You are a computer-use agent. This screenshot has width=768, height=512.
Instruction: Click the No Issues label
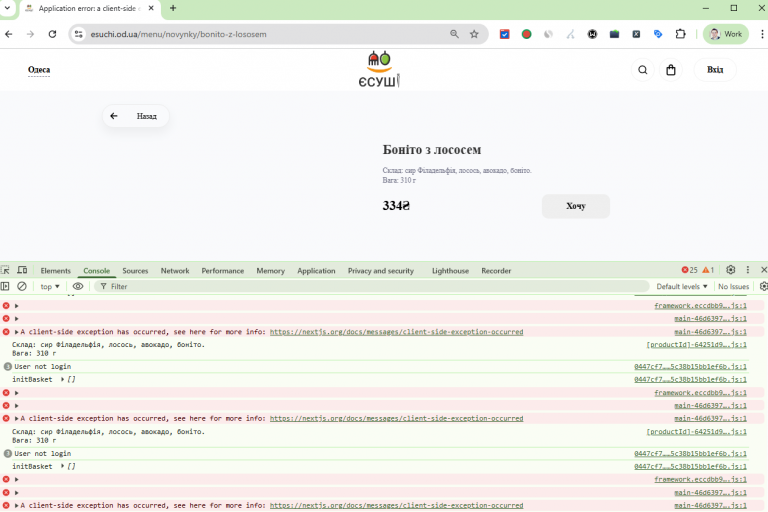[x=733, y=287]
